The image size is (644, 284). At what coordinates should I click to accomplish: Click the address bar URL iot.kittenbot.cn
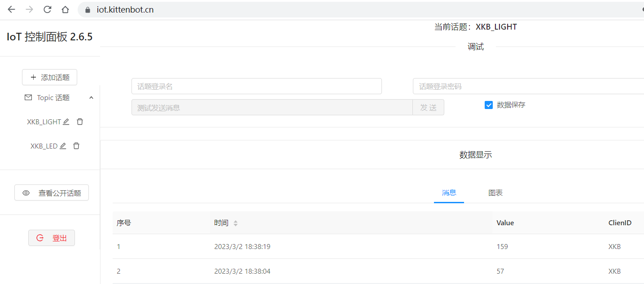point(125,10)
